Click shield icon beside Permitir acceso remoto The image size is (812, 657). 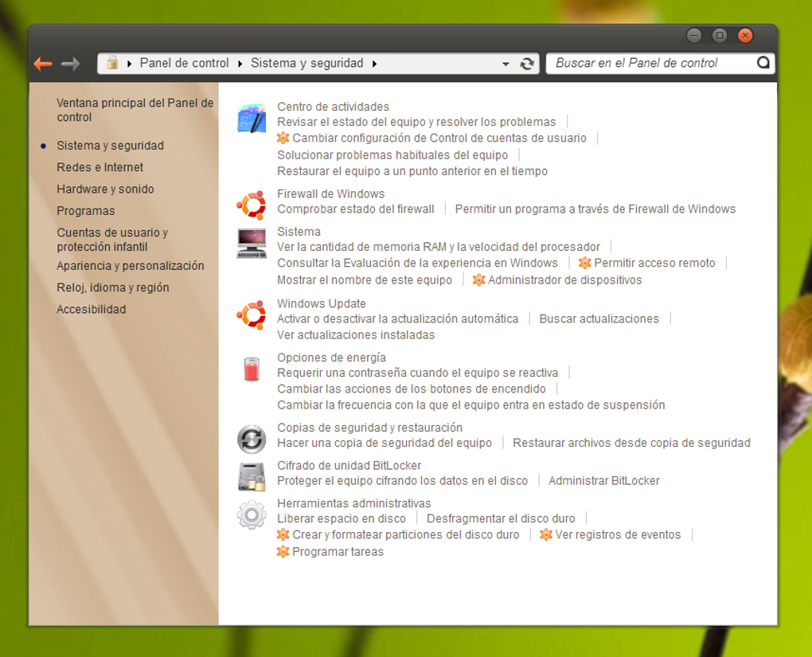coord(584,263)
